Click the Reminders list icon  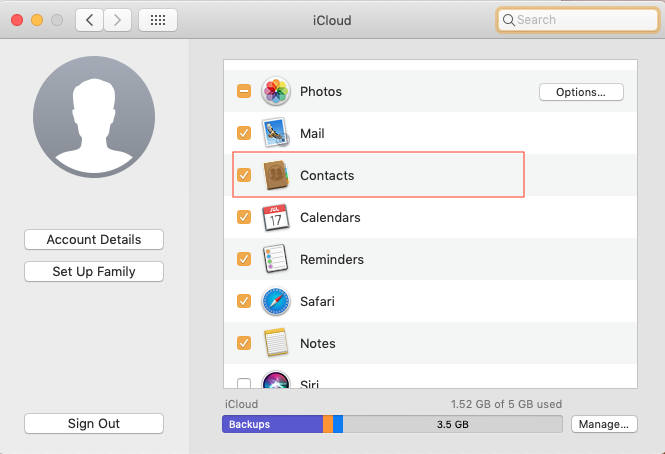click(x=276, y=259)
